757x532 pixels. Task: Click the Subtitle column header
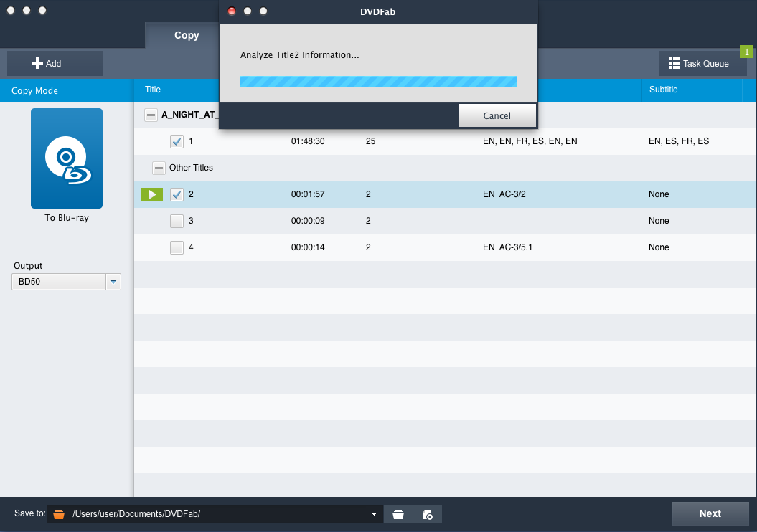pos(663,90)
